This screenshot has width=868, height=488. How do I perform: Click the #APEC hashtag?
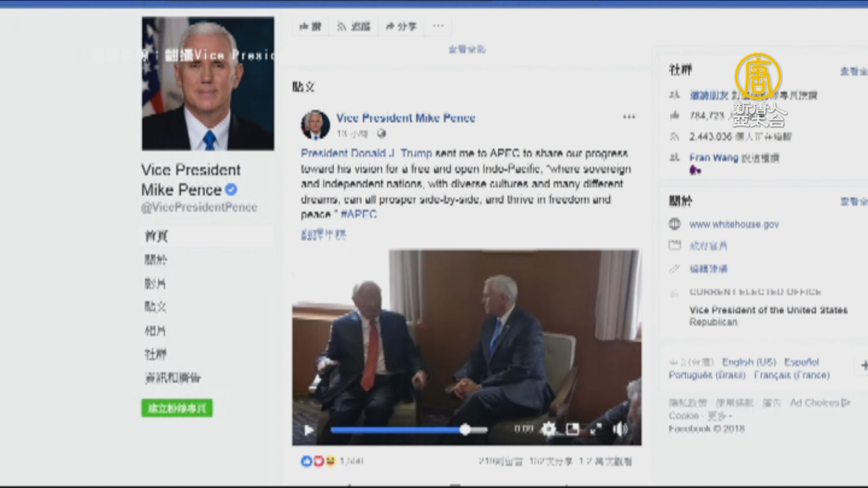click(x=359, y=214)
